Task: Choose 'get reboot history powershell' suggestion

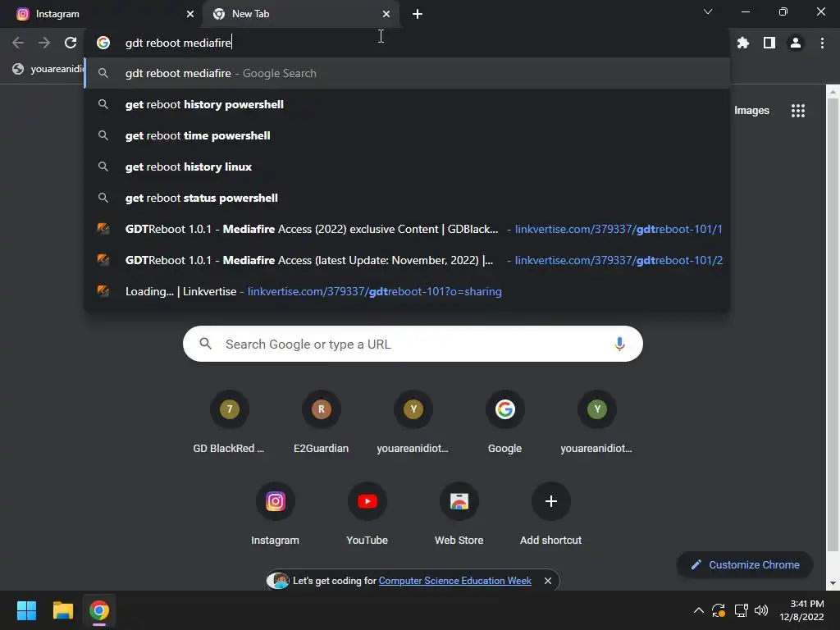Action: coord(407,104)
